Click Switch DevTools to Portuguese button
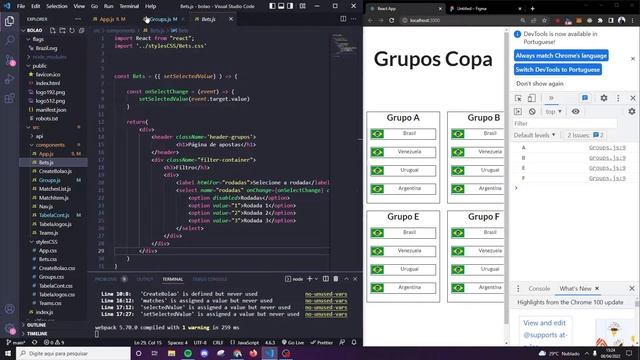640x360 pixels. click(558, 69)
